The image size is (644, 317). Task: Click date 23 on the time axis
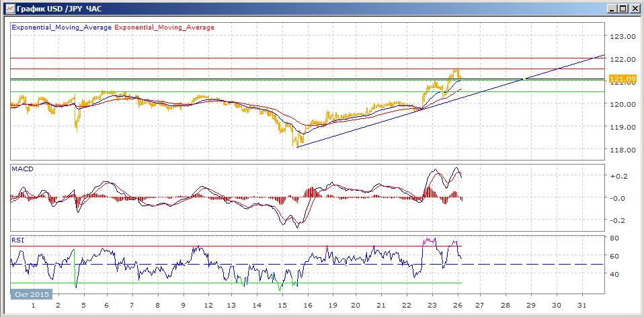click(432, 306)
